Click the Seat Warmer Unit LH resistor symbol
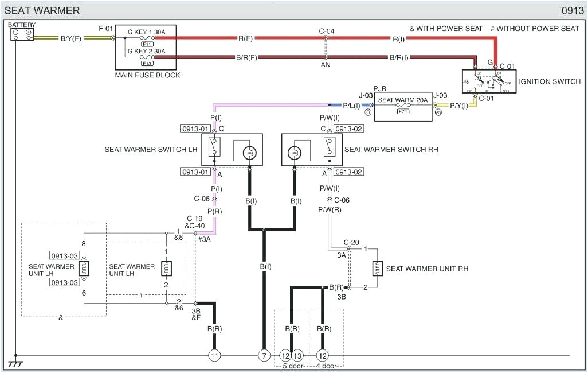 [85, 268]
